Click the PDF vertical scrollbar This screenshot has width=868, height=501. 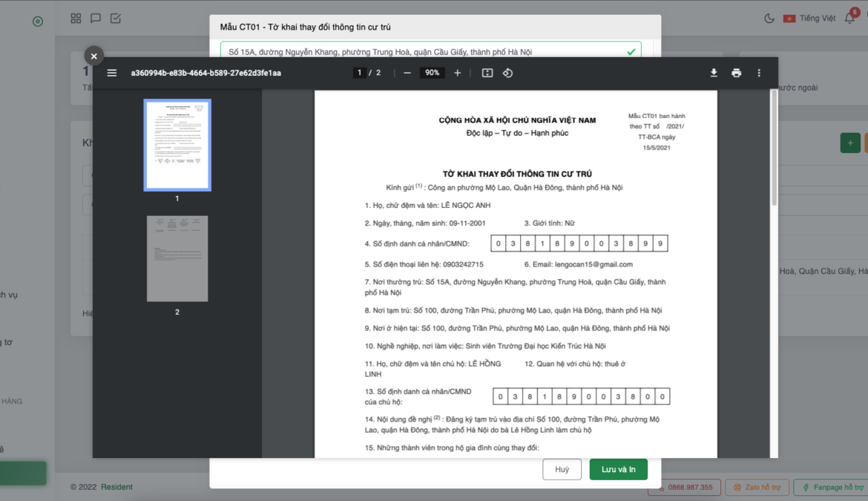tap(775, 148)
